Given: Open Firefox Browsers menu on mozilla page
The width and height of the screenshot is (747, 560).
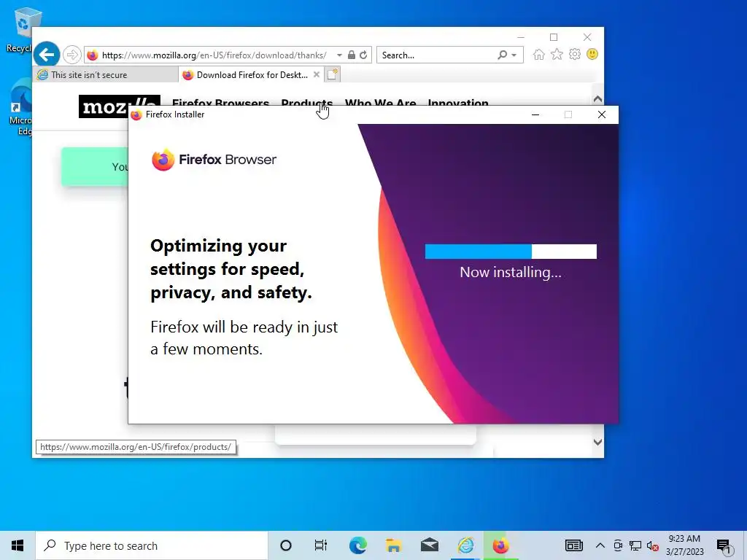Looking at the screenshot, I should pyautogui.click(x=220, y=102).
